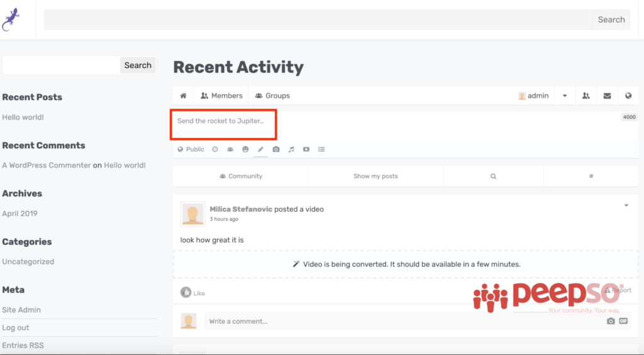Open the notifications globe icon in navbar

point(628,96)
